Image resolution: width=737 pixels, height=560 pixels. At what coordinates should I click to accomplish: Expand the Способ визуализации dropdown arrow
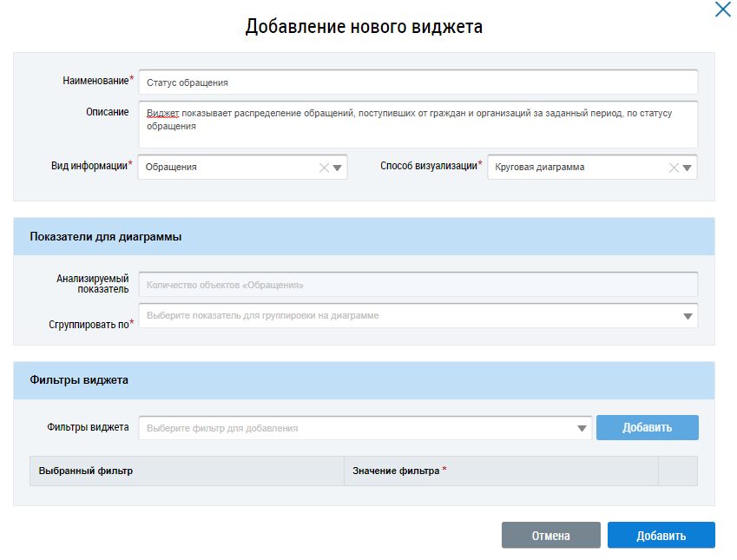(x=687, y=168)
